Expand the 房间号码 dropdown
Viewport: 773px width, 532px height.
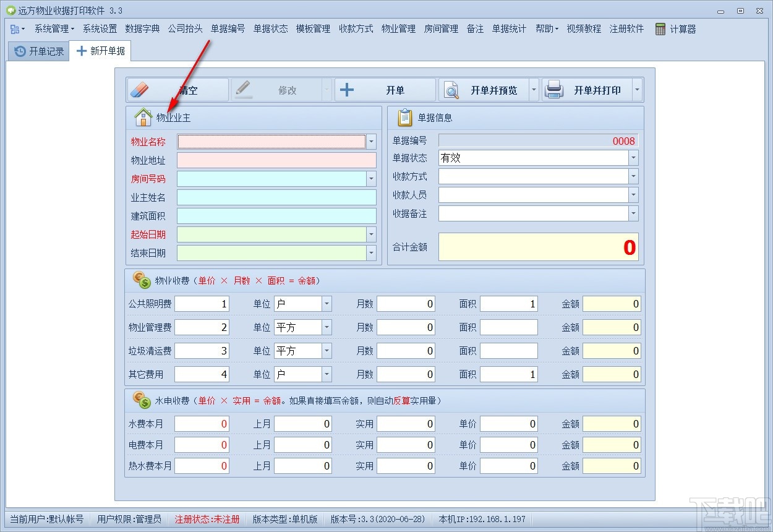[x=371, y=178]
